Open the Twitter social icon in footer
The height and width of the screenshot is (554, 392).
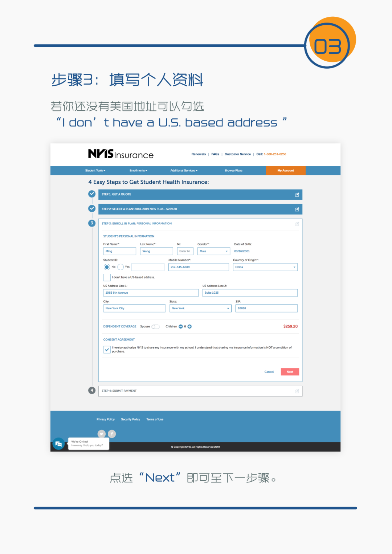[x=102, y=434]
